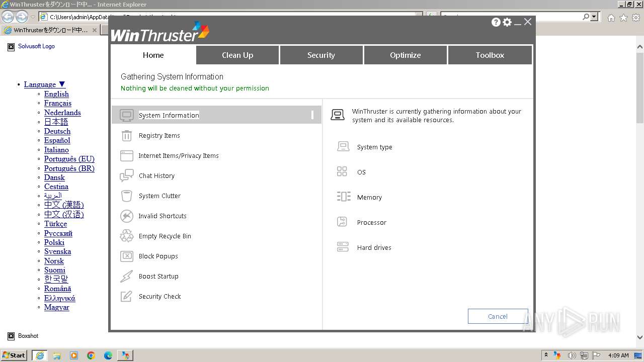Open Windows Explorer folder in taskbar
This screenshot has width=644, height=362.
tap(57, 355)
